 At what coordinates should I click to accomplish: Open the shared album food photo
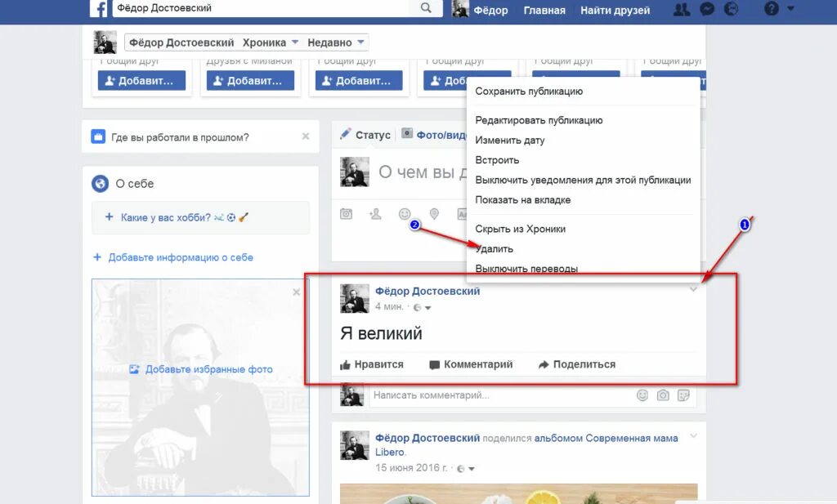point(518,493)
